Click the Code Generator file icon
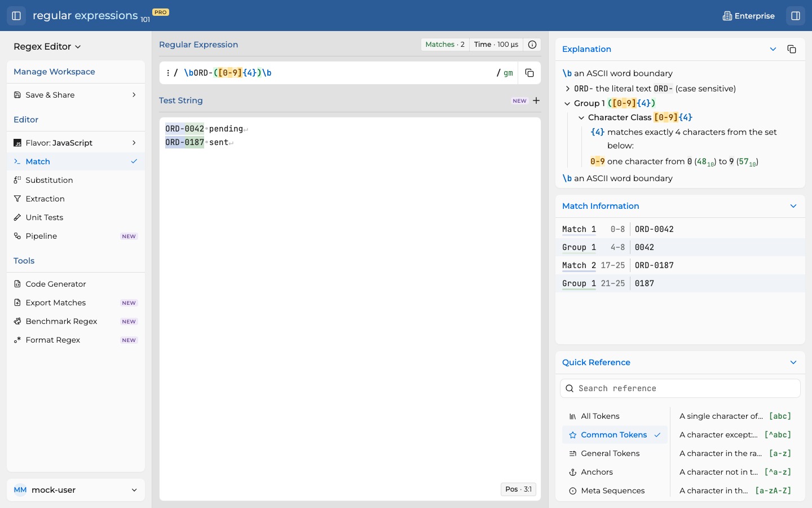 coord(17,284)
